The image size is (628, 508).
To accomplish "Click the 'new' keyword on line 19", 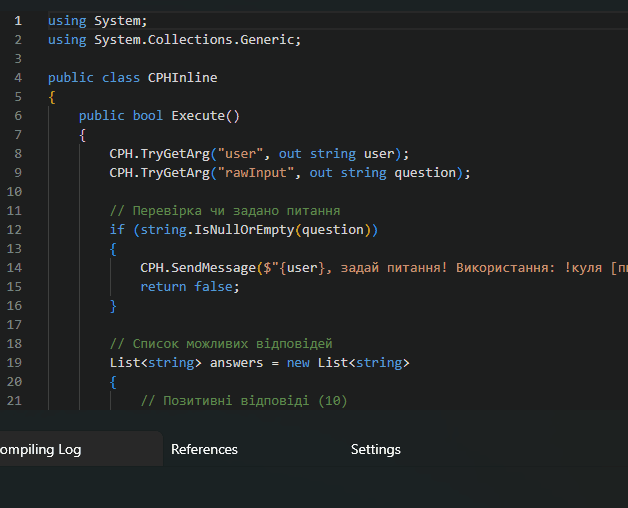I will pos(298,362).
